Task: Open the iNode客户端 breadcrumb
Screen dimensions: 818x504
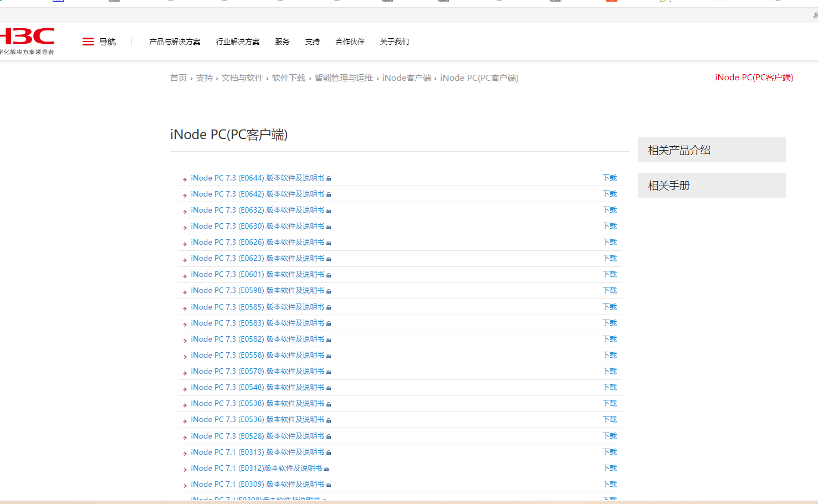Action: pyautogui.click(x=407, y=78)
